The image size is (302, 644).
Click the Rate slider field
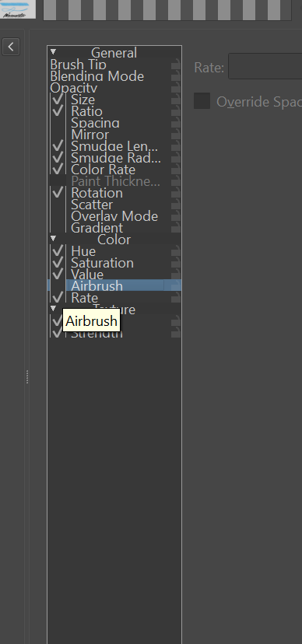coord(265,66)
